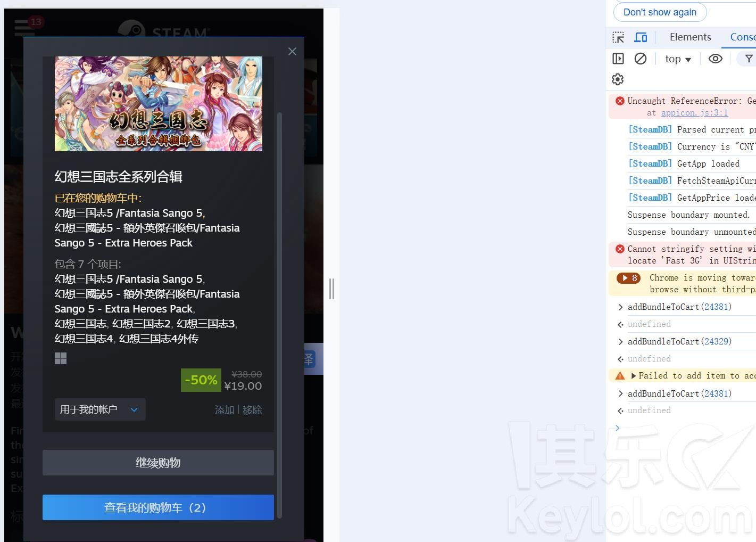Image resolution: width=756 pixels, height=542 pixels.
Task: Click the addBundleToCart(24329) console entry
Action: [679, 341]
